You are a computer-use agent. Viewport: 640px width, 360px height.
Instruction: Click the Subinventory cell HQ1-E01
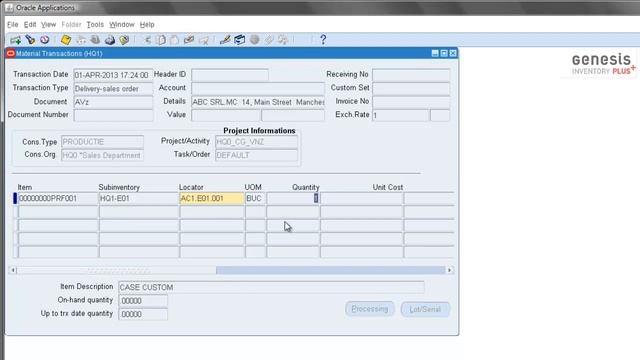pyautogui.click(x=138, y=198)
